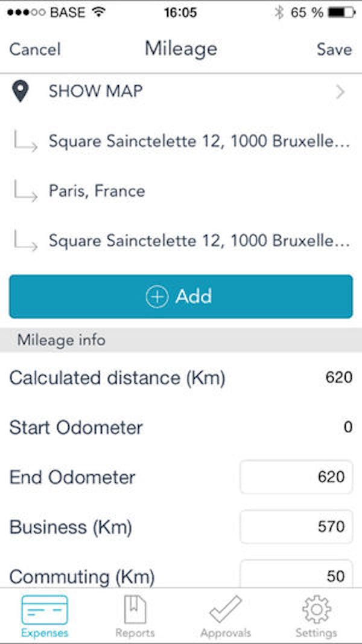Edit the Business (Km) value field
The height and width of the screenshot is (644, 362).
tap(296, 526)
